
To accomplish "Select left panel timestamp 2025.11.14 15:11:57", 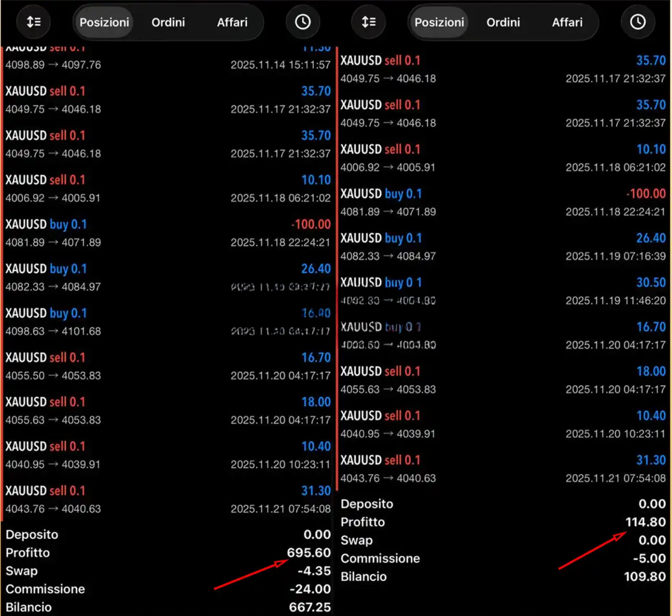I will click(280, 65).
